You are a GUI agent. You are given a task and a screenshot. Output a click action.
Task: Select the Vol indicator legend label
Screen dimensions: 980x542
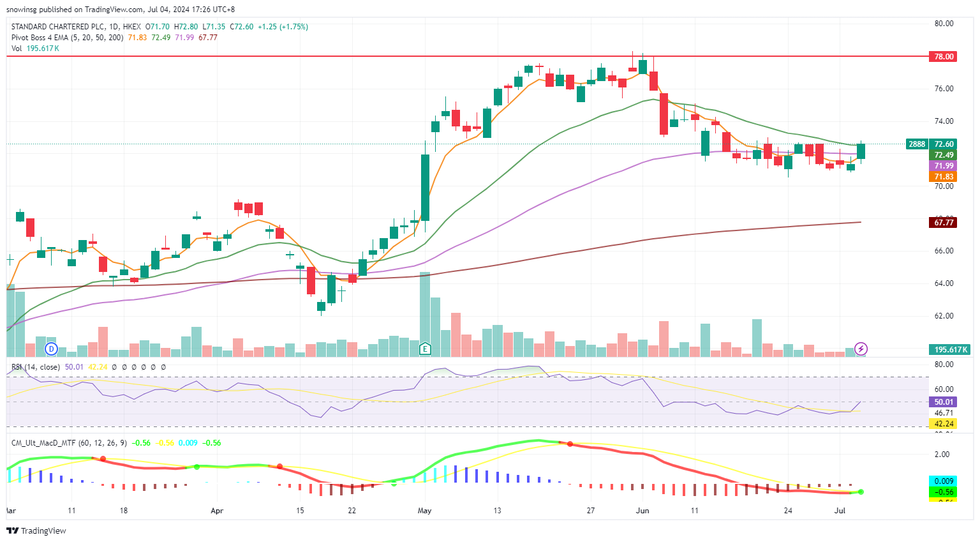tap(17, 49)
